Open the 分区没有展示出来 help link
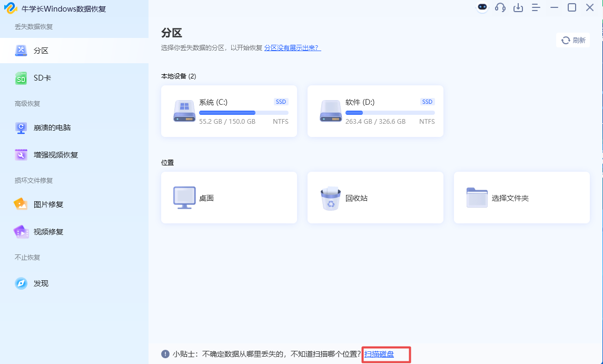The width and height of the screenshot is (603, 364). click(292, 47)
